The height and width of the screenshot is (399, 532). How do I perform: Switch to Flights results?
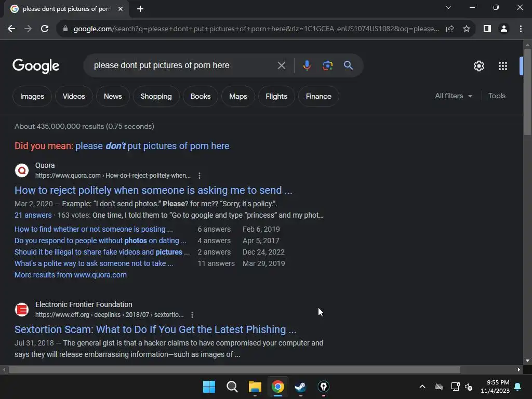pyautogui.click(x=276, y=96)
